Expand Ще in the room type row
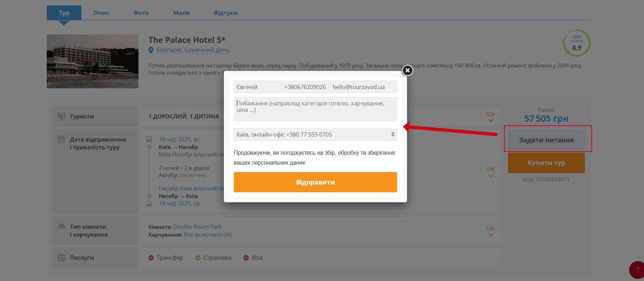The image size is (644, 281). [490, 231]
